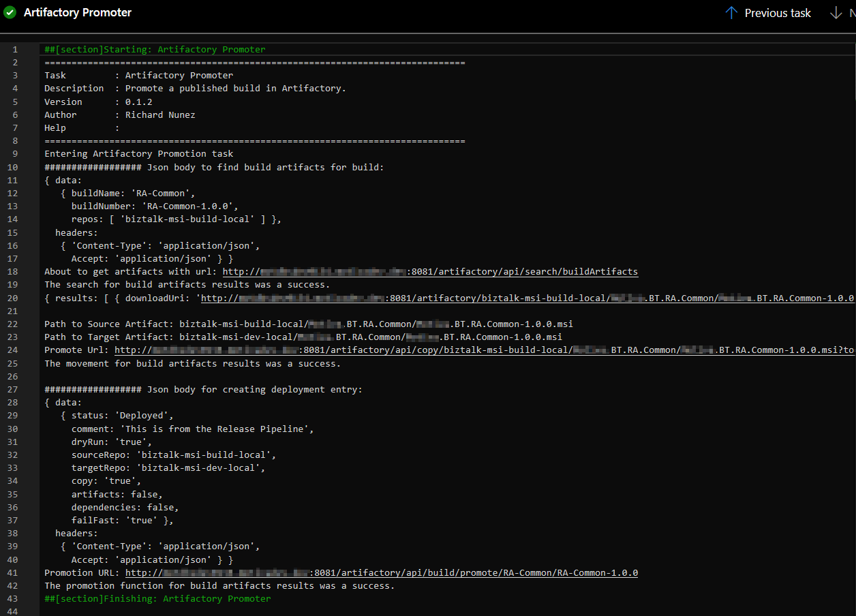The width and height of the screenshot is (856, 616).
Task: Click the 'Task : Artifactory Promoter' line
Action: (138, 76)
